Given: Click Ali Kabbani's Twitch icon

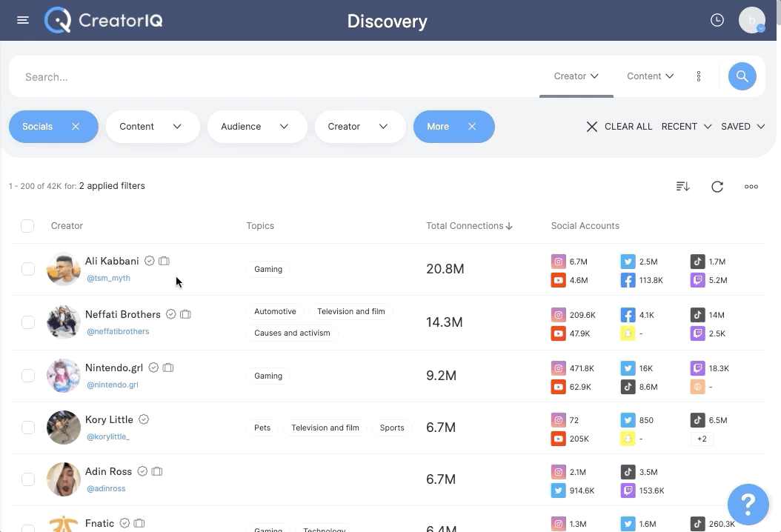Looking at the screenshot, I should [697, 280].
